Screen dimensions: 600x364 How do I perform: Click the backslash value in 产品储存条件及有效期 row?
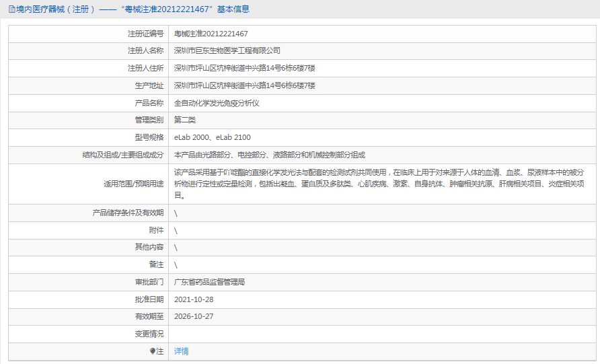(x=176, y=213)
